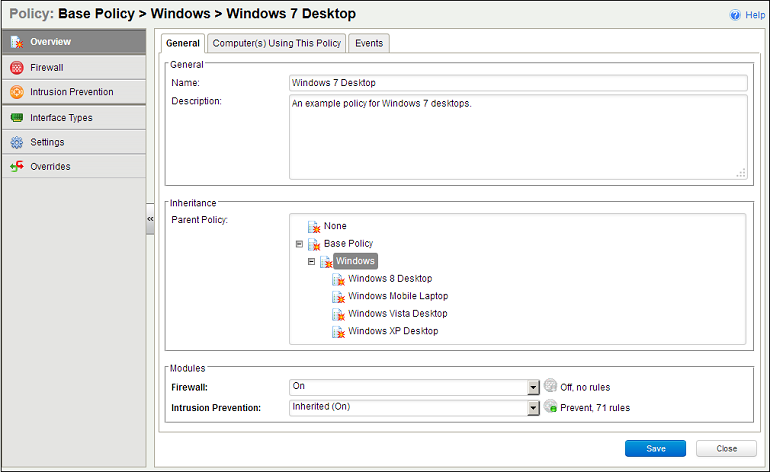Click the Firewall sidebar icon
This screenshot has width=770, height=472.
pos(17,68)
